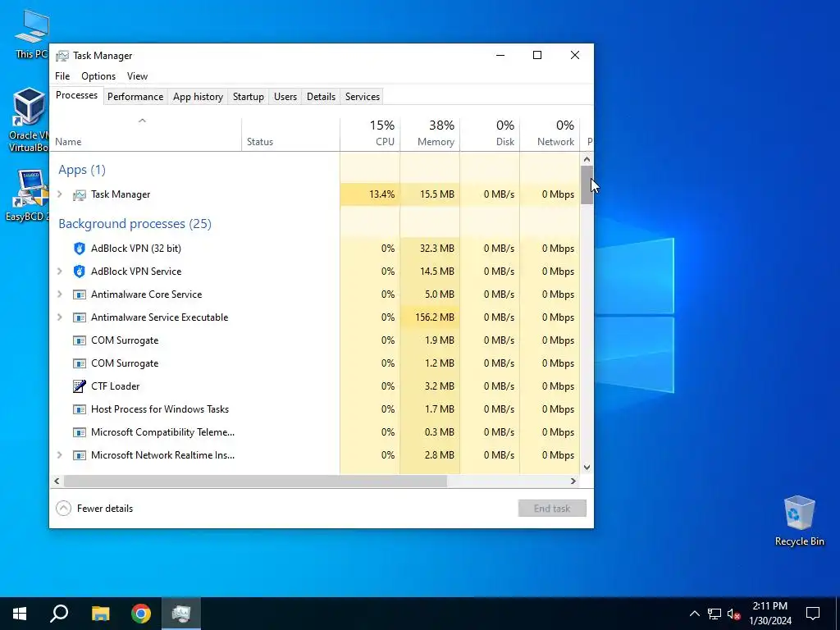Click the muted volume tray icon
This screenshot has width=840, height=630.
click(733, 614)
